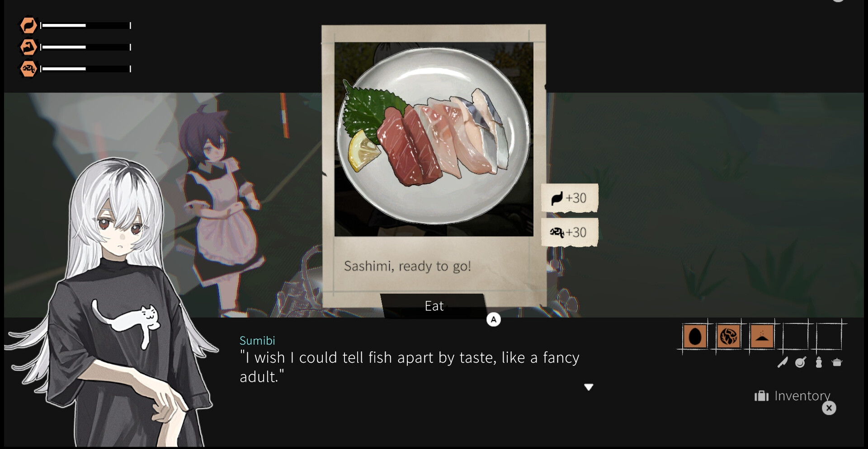The image size is (868, 449).
Task: Click the leaf stat hexagon icon
Action: tap(28, 25)
